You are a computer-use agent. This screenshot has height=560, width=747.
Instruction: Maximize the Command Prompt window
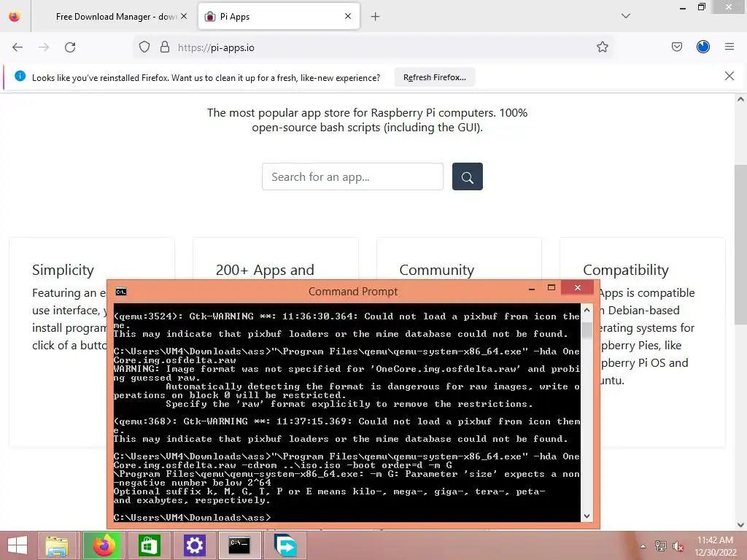click(x=551, y=287)
